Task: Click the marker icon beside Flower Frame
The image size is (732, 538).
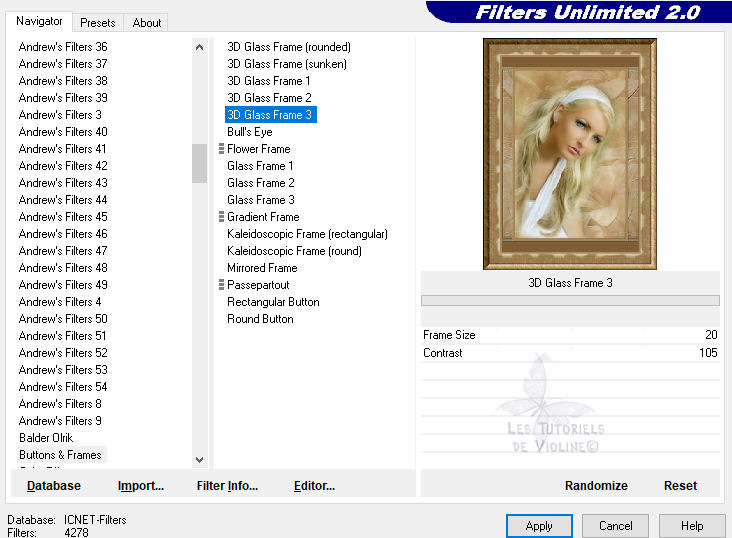Action: click(x=221, y=149)
